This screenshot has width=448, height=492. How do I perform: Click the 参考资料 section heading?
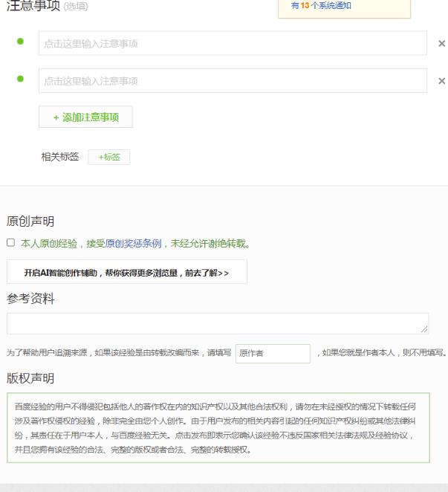(30, 299)
